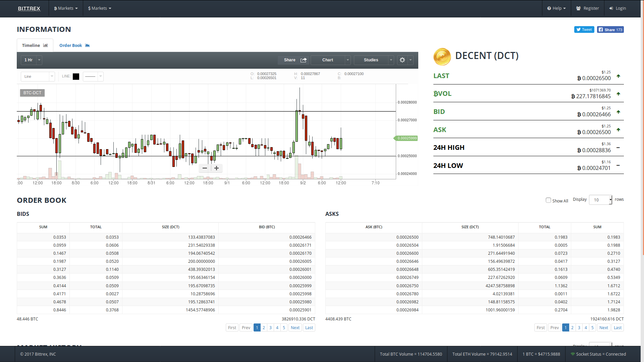Expand the Studies dropdown arrow
644x362 pixels.
point(391,60)
